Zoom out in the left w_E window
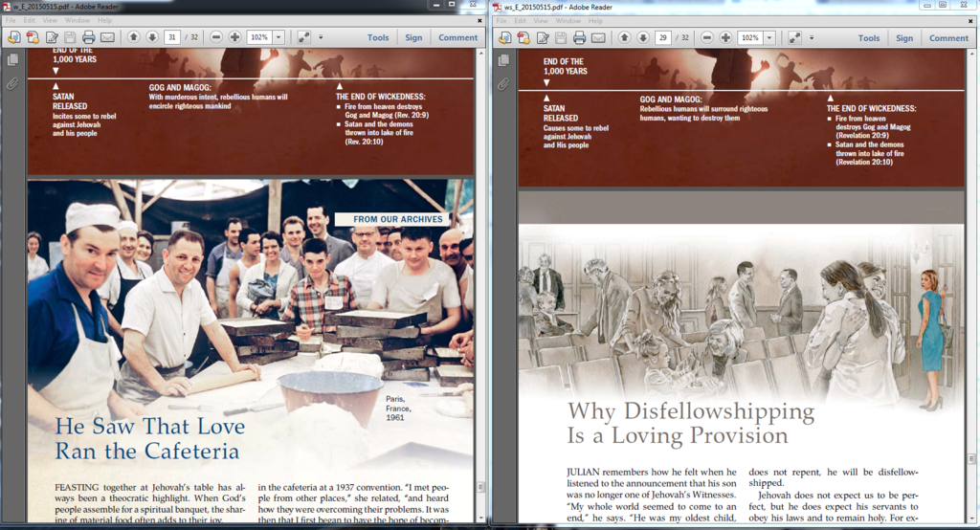980x530 pixels. coord(215,37)
